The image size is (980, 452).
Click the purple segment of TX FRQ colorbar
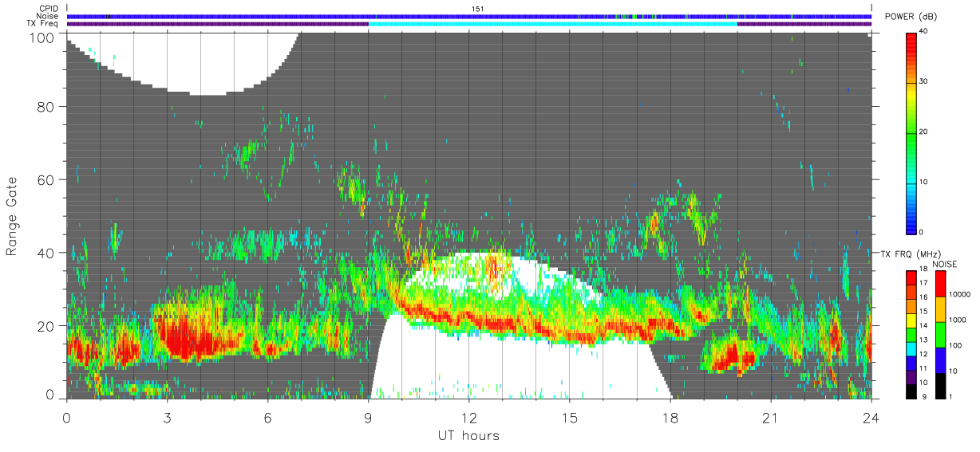(911, 377)
